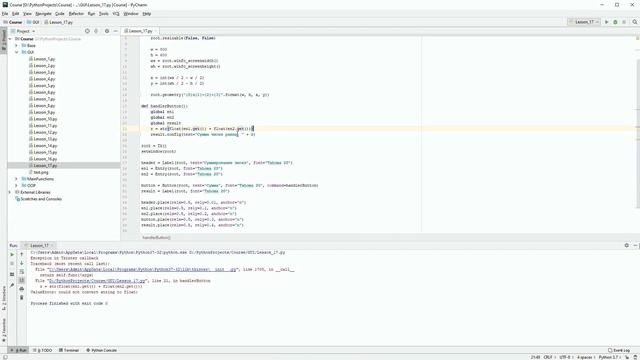Clear the Run console with trash icon
This screenshot has width=640, height=360.
pos(22,298)
